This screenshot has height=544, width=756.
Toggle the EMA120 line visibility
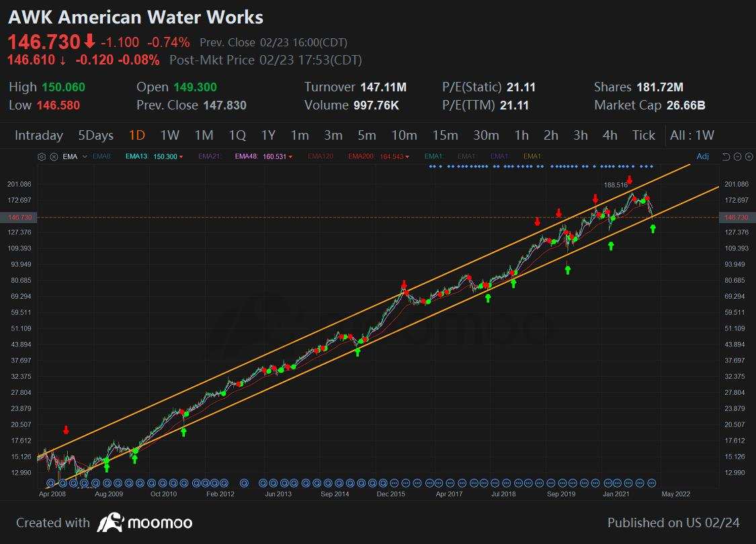click(321, 156)
